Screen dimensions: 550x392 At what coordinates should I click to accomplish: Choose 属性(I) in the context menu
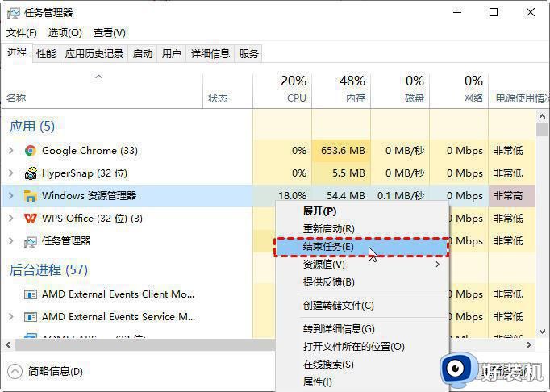[x=361, y=382]
